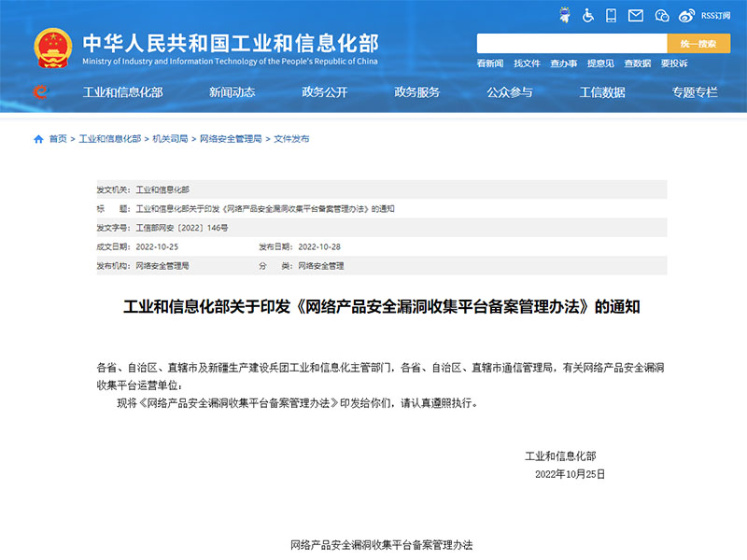The width and height of the screenshot is (747, 560).
Task: Open the Weibo icon in the header
Action: [684, 13]
